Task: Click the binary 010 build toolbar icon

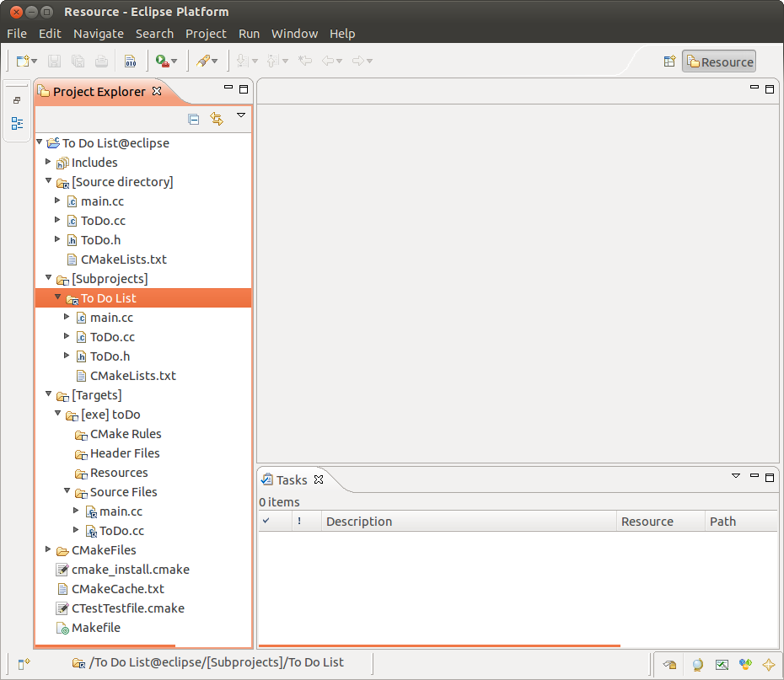Action: pos(131,61)
